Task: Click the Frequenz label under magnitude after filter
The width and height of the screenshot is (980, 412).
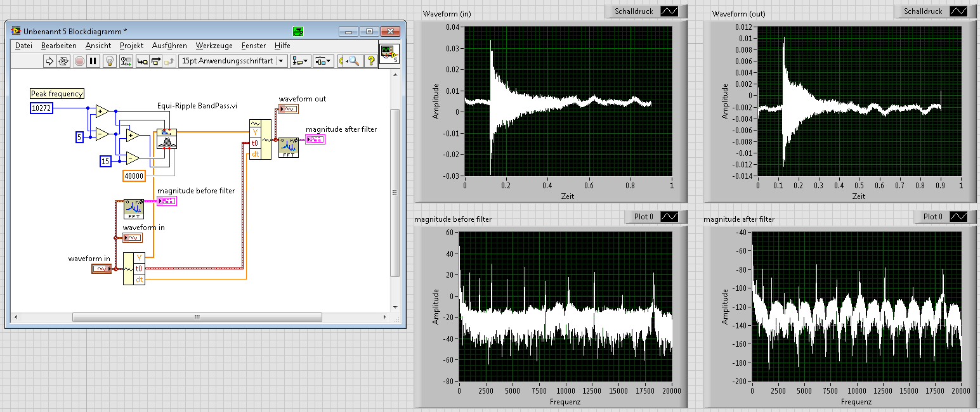Action: (856, 402)
